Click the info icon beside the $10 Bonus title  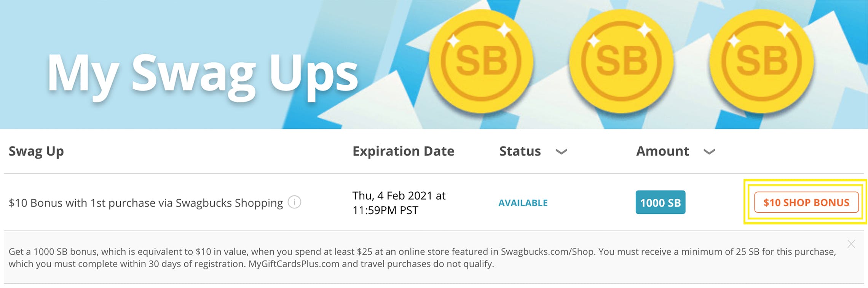pos(294,202)
